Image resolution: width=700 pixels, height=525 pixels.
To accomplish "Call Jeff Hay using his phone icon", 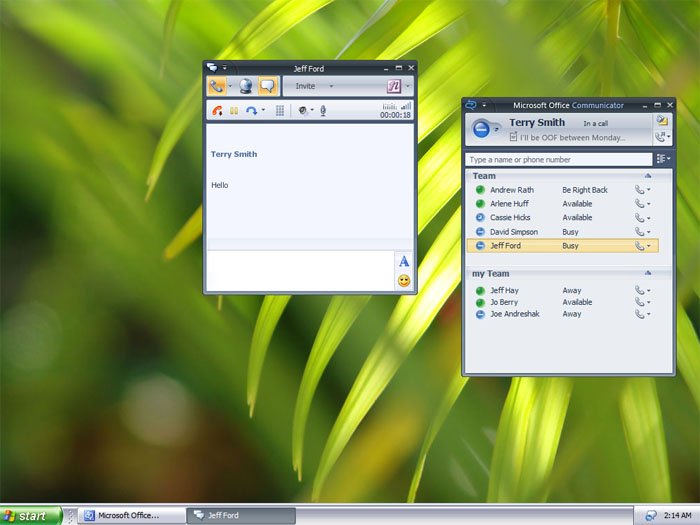I will (640, 290).
